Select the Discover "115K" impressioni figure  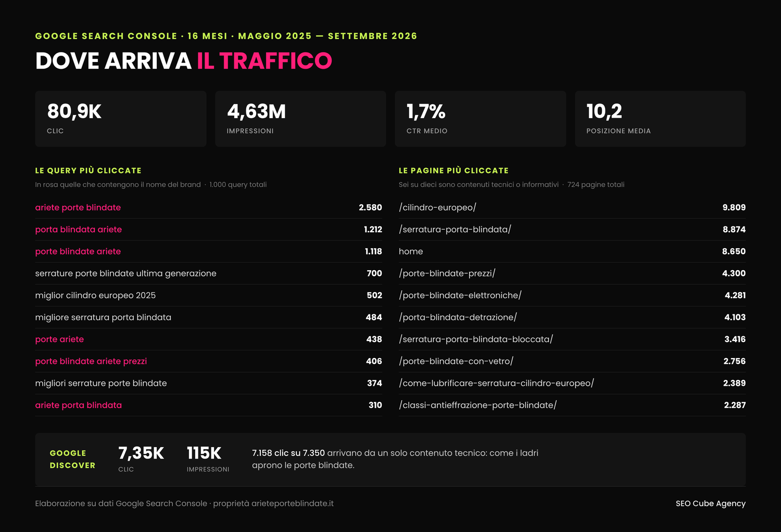[x=204, y=453]
